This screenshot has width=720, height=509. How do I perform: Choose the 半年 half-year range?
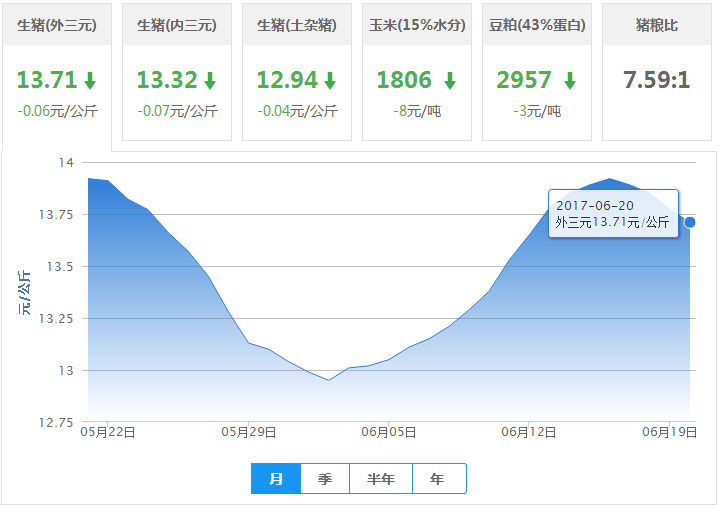381,479
